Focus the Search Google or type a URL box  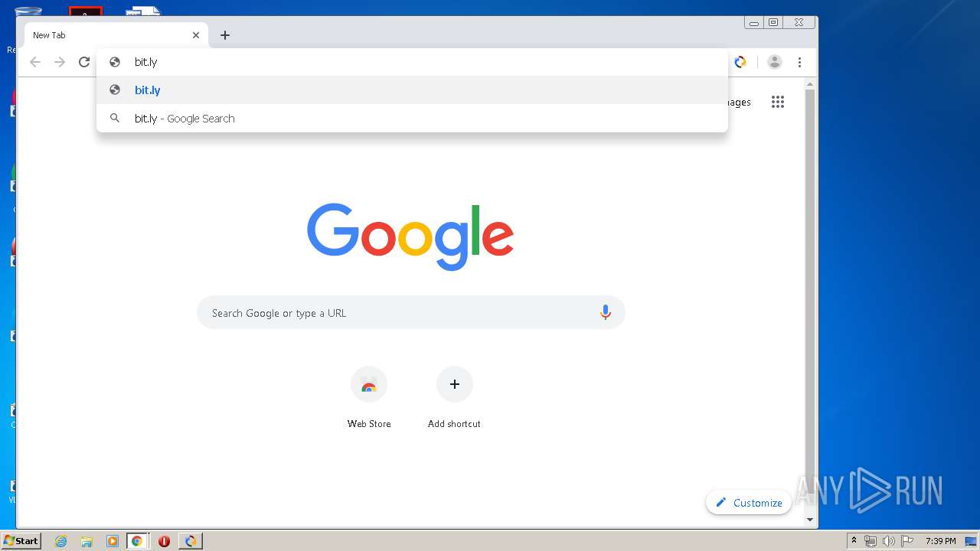[411, 313]
